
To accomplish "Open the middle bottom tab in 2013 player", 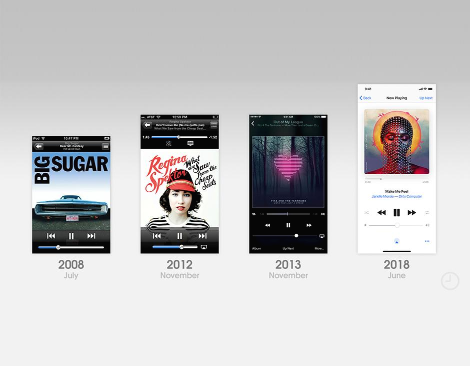I will (288, 249).
